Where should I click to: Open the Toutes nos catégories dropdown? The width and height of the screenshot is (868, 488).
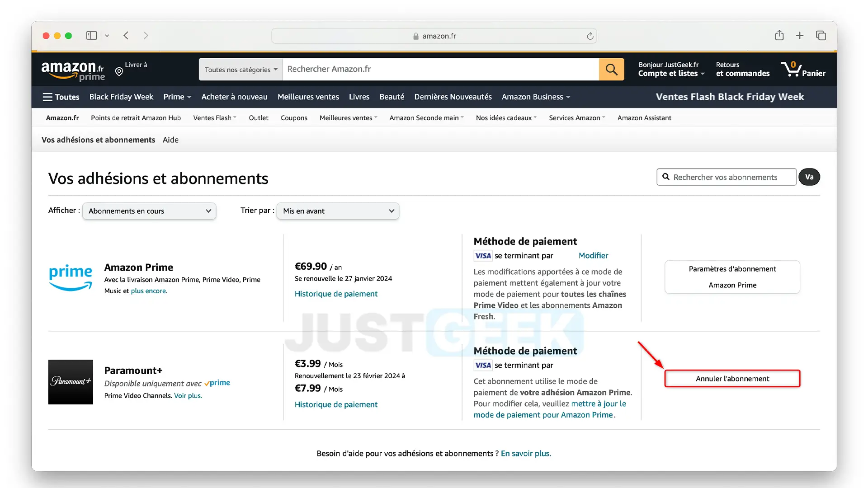click(241, 69)
